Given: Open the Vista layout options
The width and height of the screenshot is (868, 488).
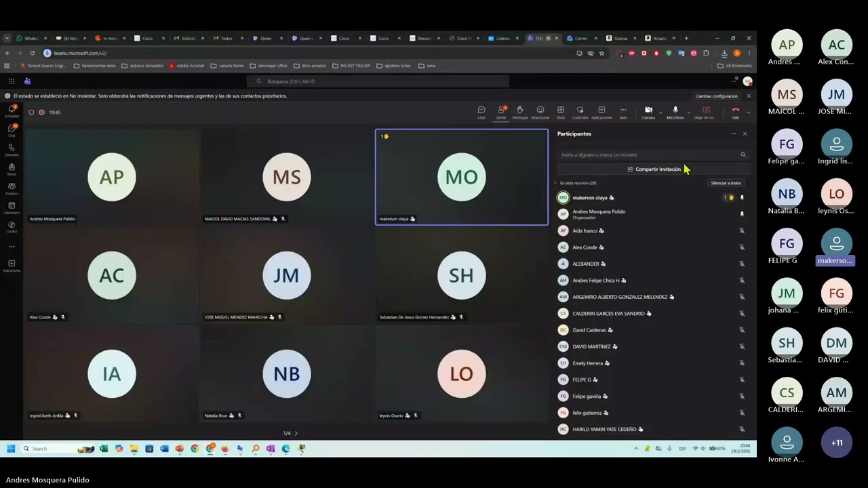Looking at the screenshot, I should click(561, 112).
